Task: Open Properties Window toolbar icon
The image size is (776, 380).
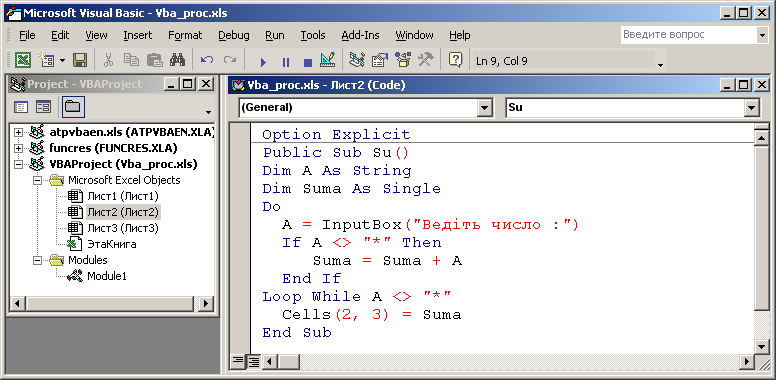Action: click(380, 60)
